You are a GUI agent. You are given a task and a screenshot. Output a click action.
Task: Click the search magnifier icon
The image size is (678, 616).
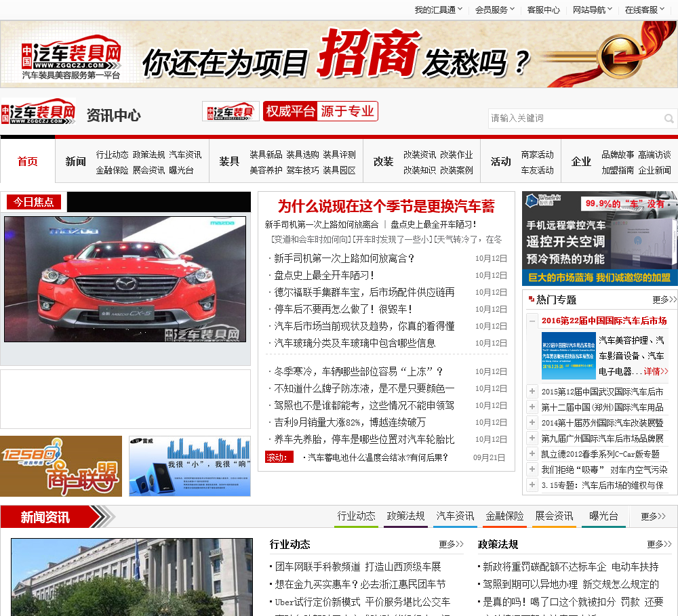click(x=669, y=118)
